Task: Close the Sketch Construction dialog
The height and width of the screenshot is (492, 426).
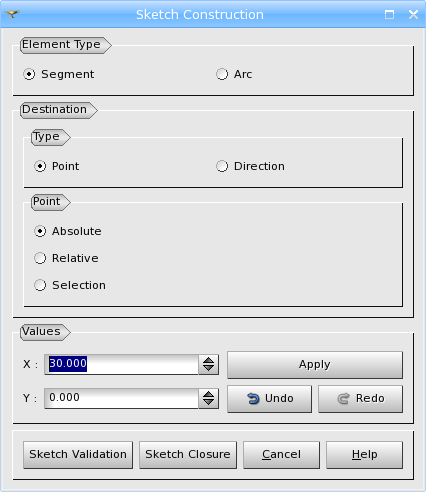Action: [413, 14]
